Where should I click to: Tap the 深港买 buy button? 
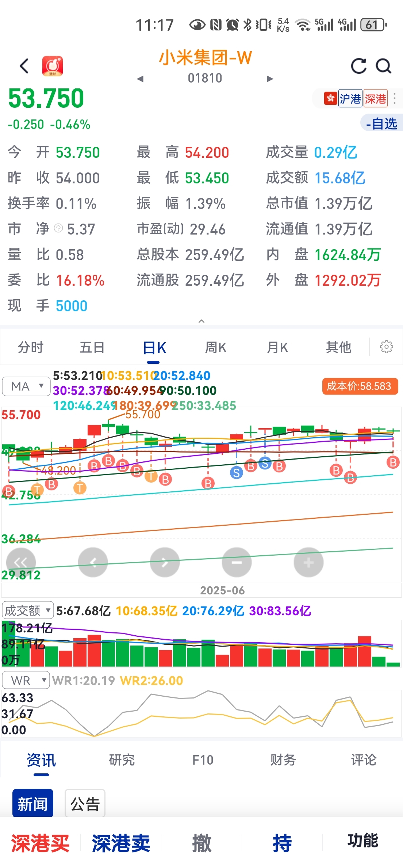click(x=40, y=843)
